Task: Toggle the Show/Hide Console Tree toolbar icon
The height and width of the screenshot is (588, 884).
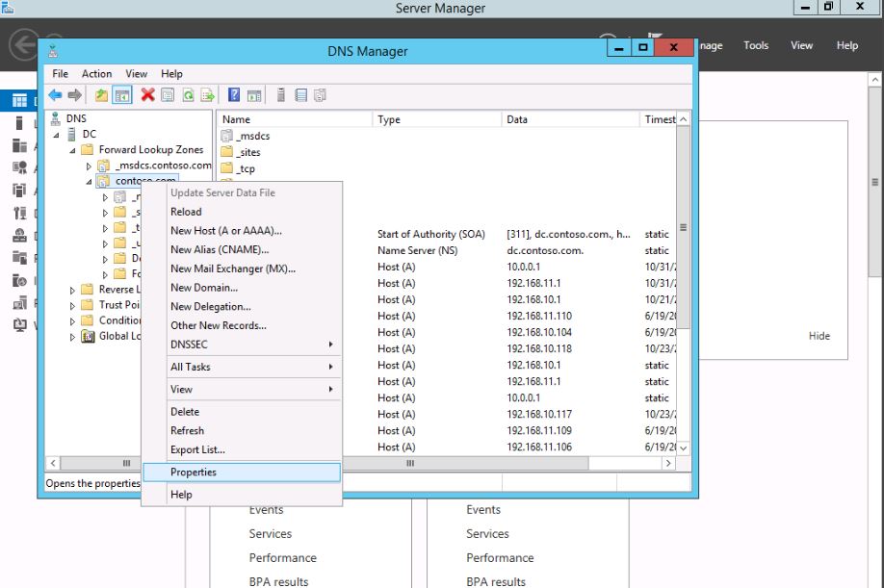Action: click(121, 95)
